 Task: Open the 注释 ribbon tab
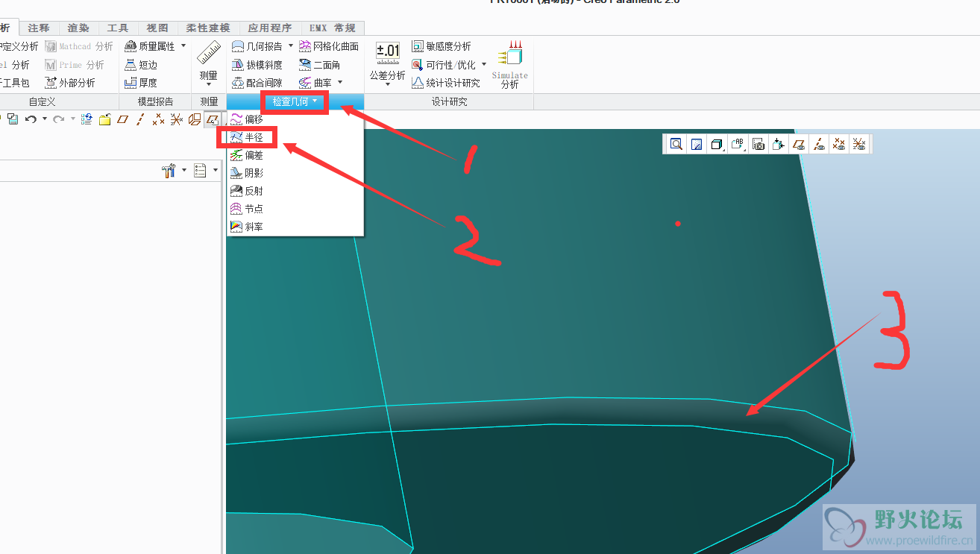tap(39, 28)
